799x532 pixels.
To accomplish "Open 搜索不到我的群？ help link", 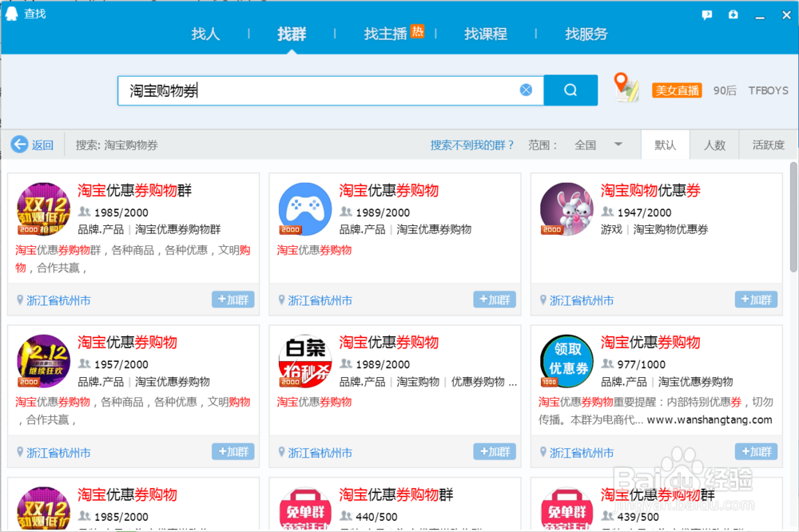I will [472, 145].
